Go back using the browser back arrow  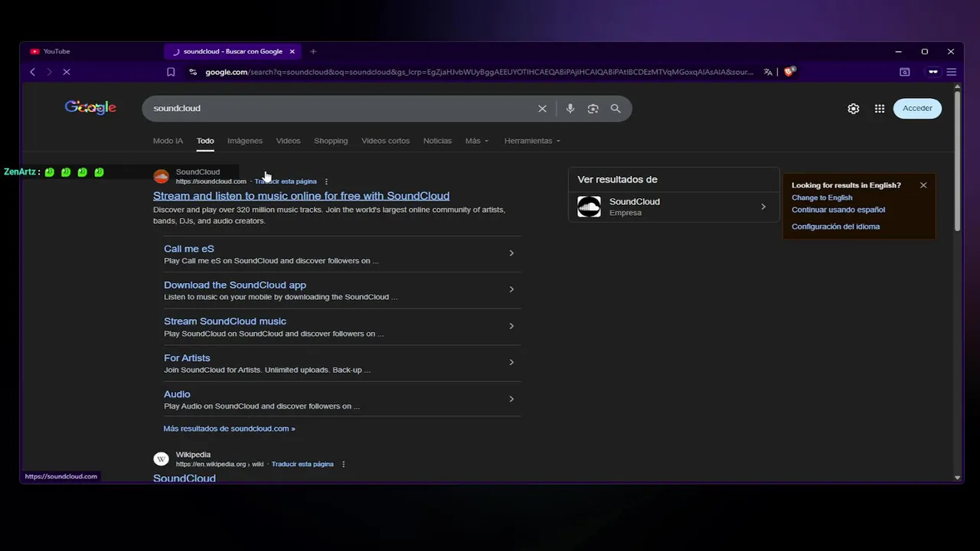coord(32,72)
